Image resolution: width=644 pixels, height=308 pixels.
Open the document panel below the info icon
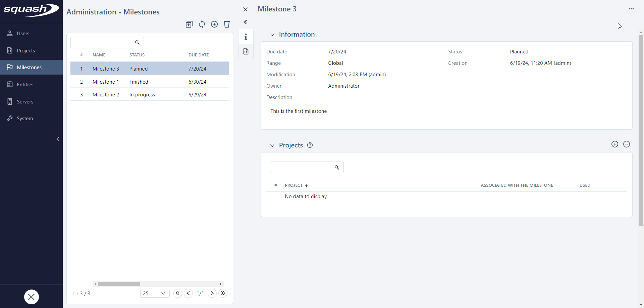(x=246, y=51)
